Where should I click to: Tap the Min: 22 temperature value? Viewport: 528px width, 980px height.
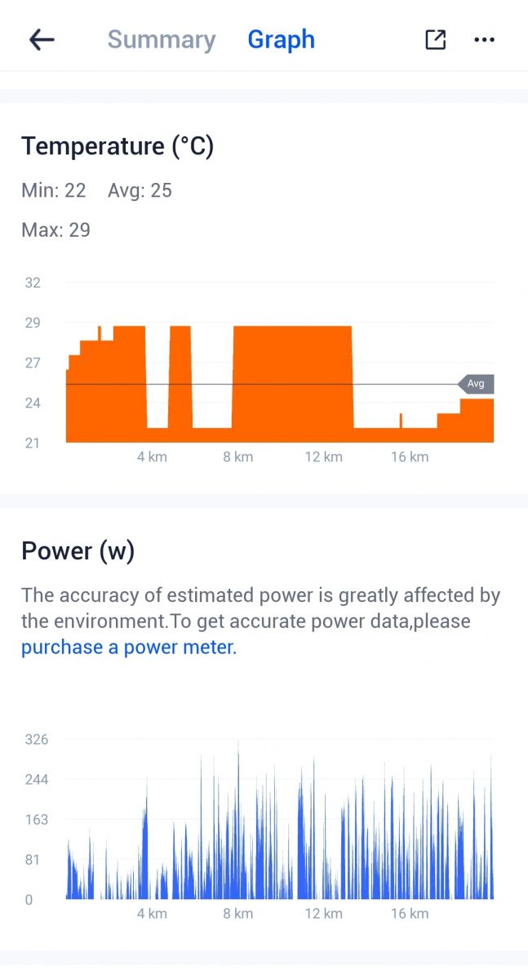(x=54, y=191)
